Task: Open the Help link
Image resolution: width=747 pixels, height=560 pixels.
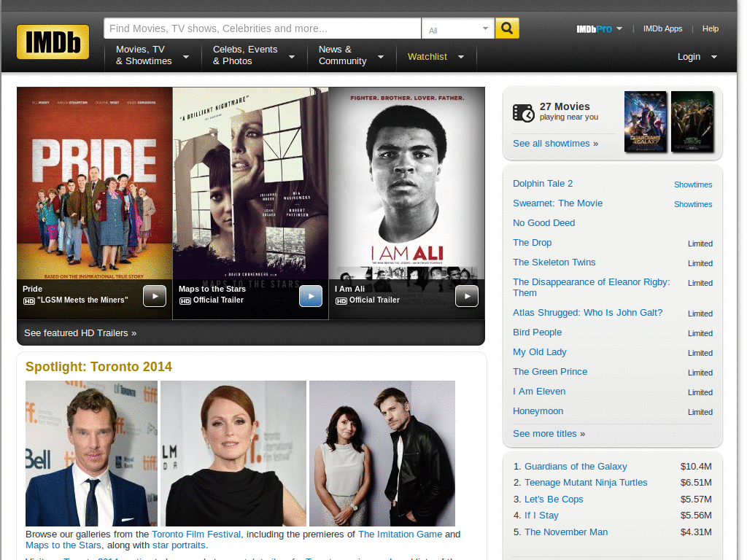Action: tap(711, 28)
